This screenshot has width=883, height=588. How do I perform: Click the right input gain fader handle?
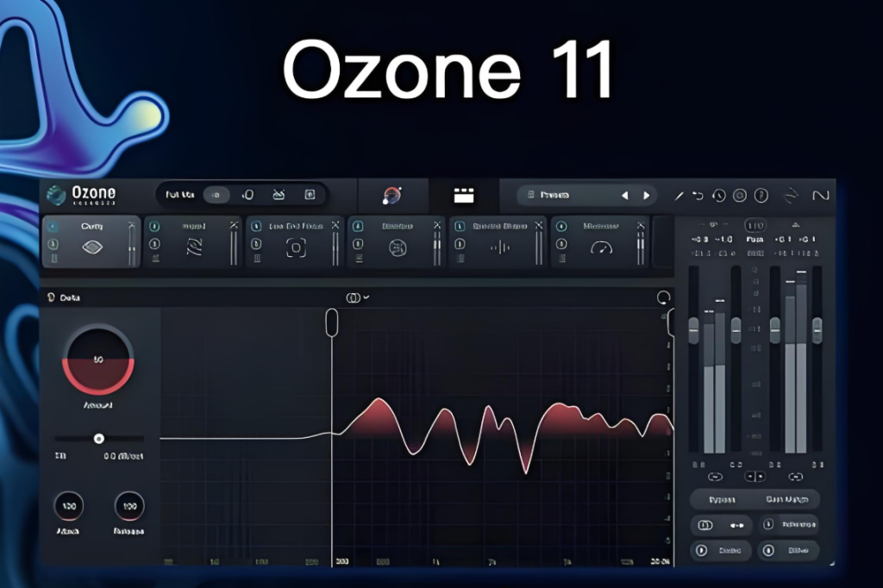point(736,330)
